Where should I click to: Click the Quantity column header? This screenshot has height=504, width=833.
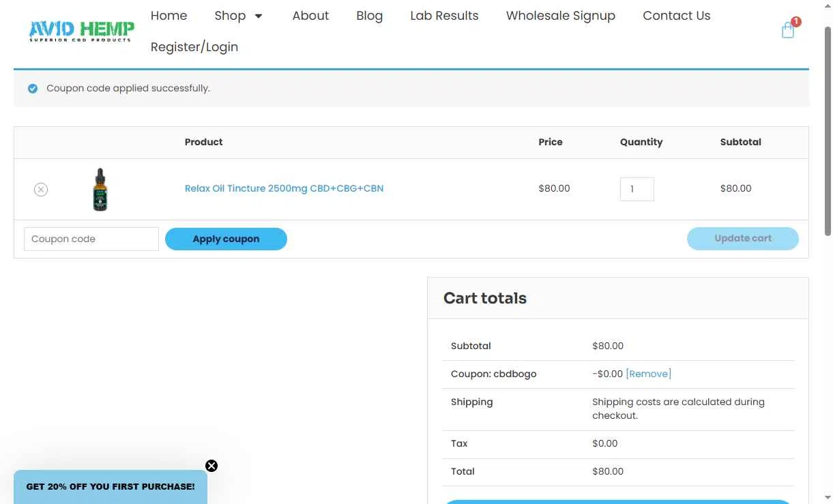(641, 142)
